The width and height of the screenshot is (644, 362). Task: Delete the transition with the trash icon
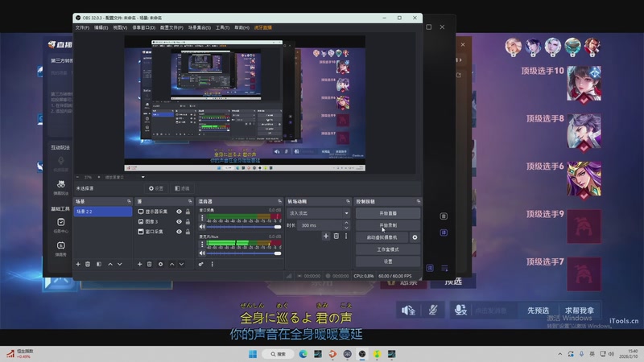[336, 236]
